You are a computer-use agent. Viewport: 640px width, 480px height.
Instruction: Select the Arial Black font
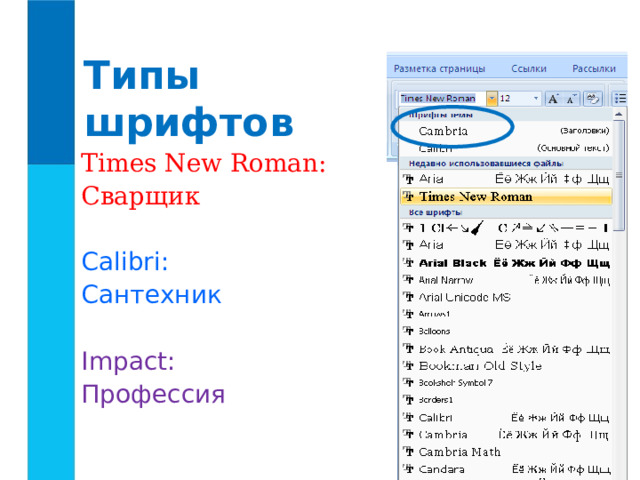(506, 263)
